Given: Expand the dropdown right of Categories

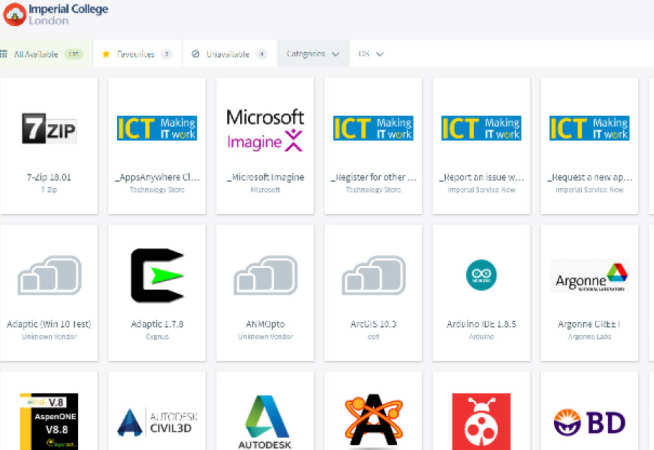Looking at the screenshot, I should coord(371,54).
